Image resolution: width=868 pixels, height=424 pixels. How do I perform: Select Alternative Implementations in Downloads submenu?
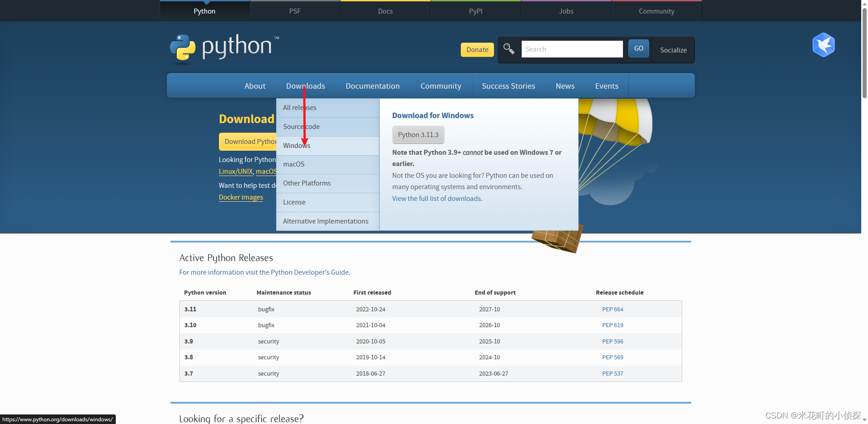(327, 221)
